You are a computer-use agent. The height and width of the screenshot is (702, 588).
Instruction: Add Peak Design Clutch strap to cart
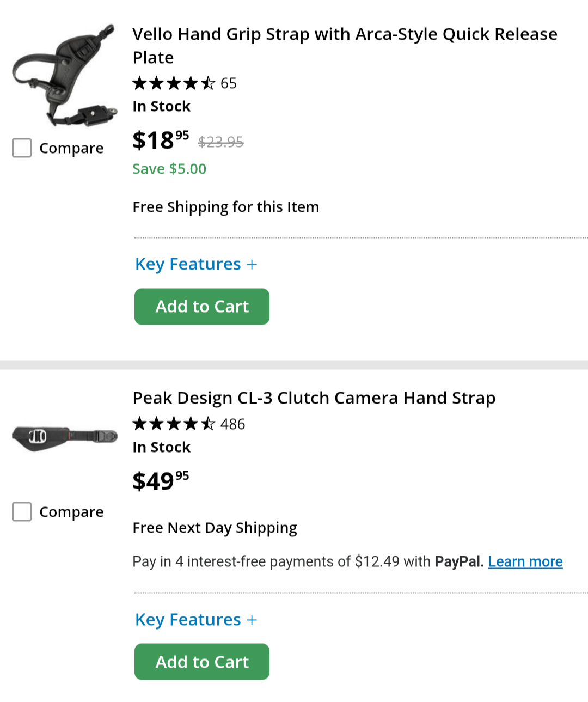click(202, 662)
